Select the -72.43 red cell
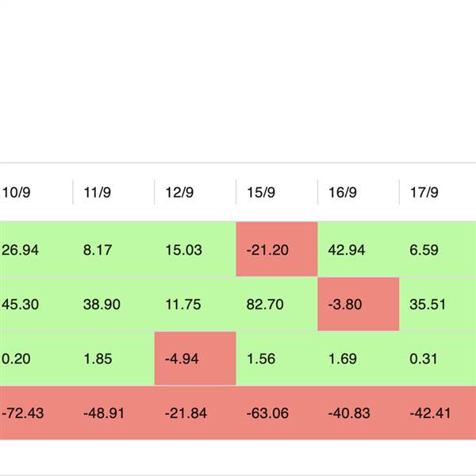The image size is (476, 476). (22, 413)
